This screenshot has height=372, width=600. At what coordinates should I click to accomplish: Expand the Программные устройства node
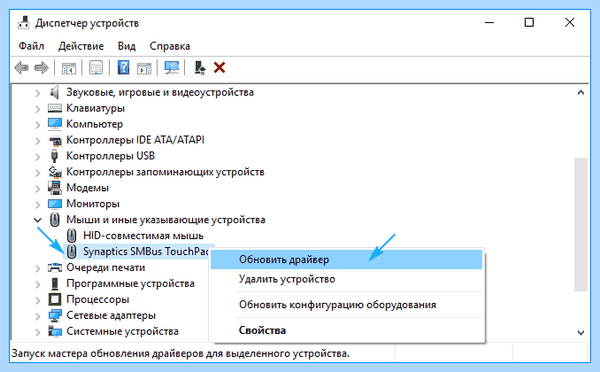tap(38, 284)
